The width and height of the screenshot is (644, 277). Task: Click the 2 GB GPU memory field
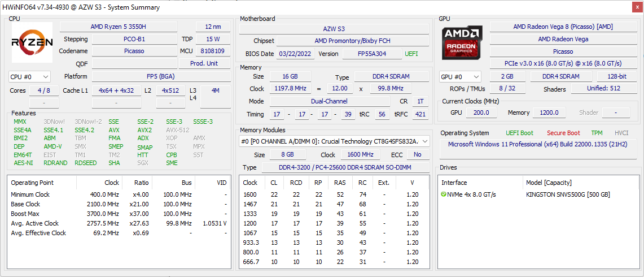[x=507, y=76]
